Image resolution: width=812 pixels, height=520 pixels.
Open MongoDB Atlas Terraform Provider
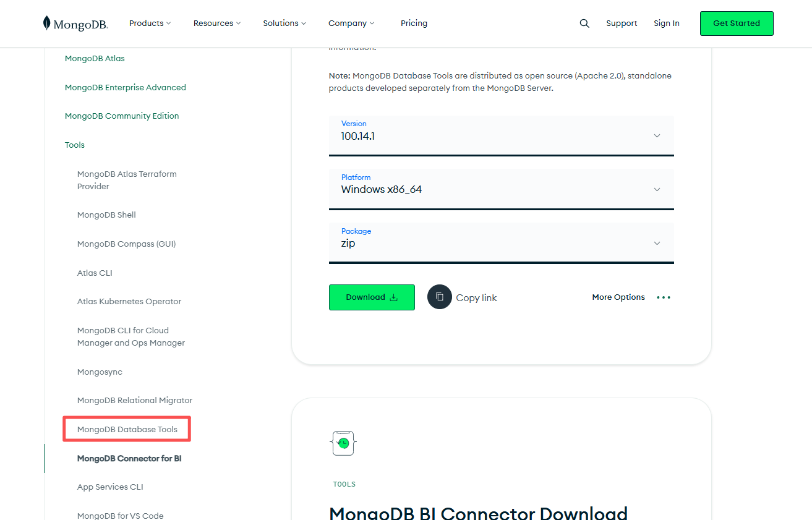pos(127,180)
